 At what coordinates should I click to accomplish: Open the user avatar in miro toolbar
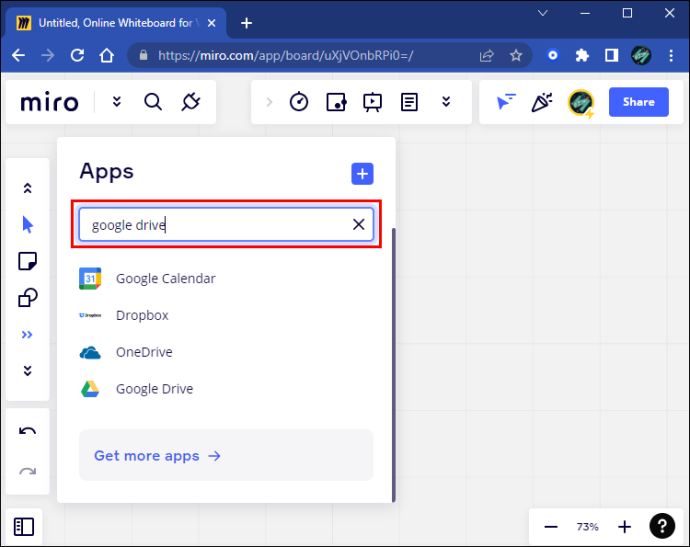581,103
